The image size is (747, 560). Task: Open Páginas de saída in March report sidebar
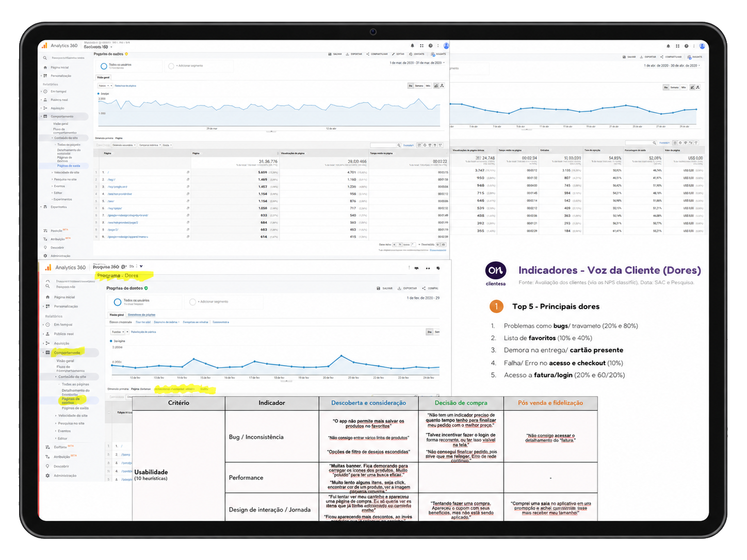(69, 166)
